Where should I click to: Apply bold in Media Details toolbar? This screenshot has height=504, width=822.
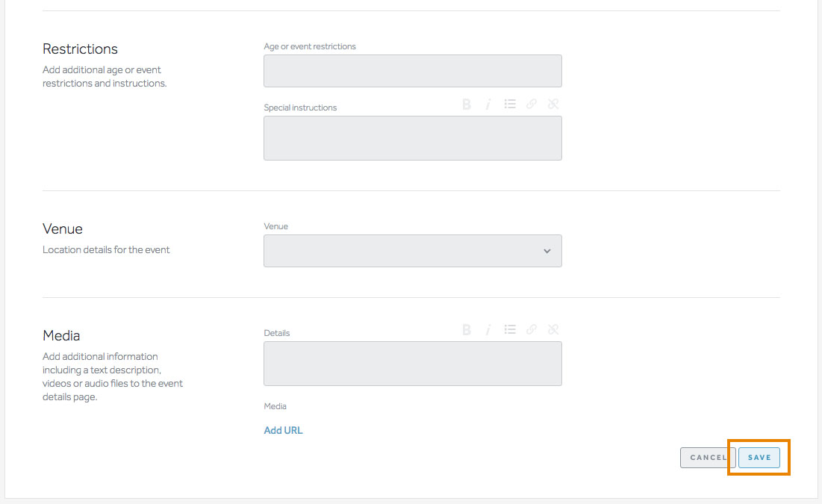(x=466, y=330)
